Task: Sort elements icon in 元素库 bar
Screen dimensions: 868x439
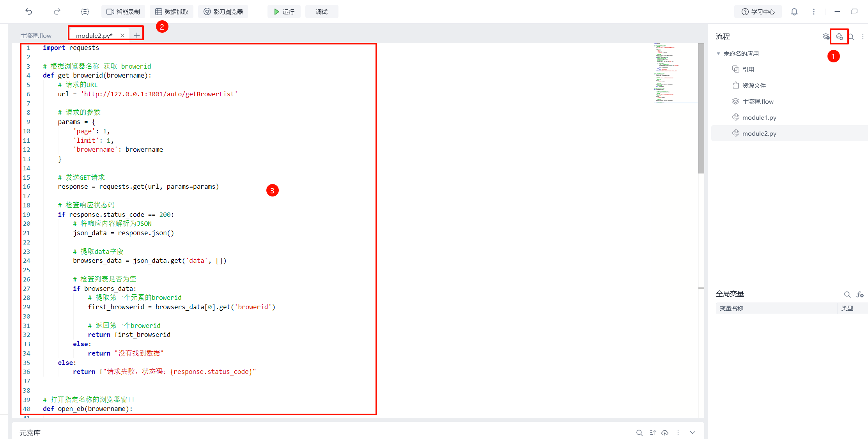Action: tap(653, 433)
